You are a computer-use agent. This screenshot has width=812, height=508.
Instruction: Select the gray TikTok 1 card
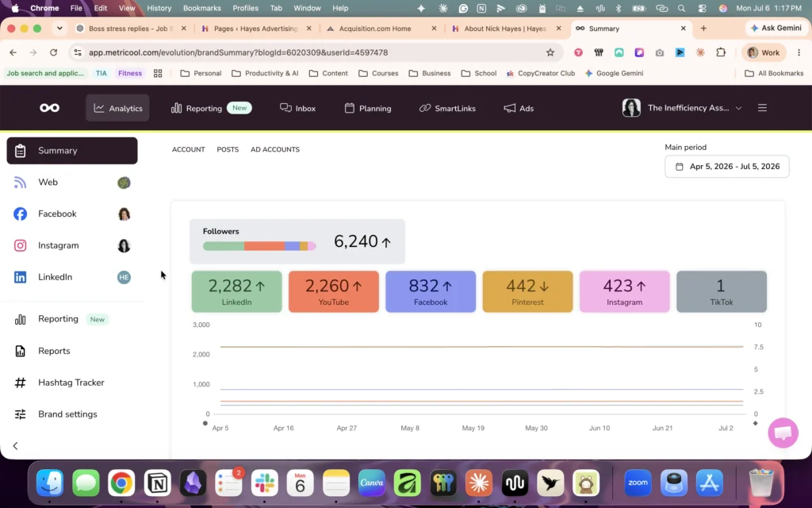click(x=722, y=291)
